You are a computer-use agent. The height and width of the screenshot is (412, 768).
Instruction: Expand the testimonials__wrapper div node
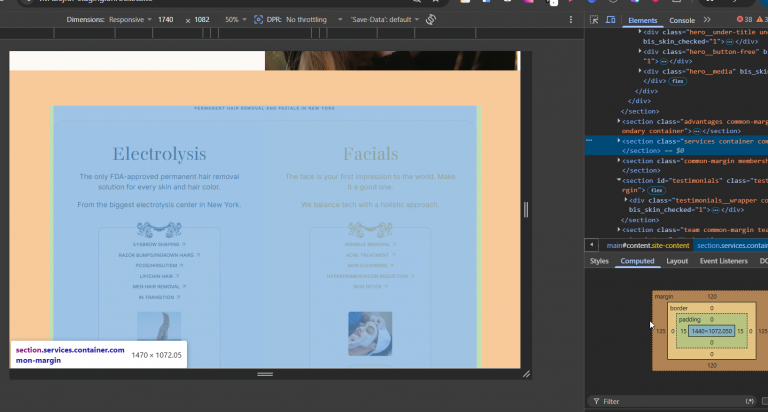[x=626, y=200]
